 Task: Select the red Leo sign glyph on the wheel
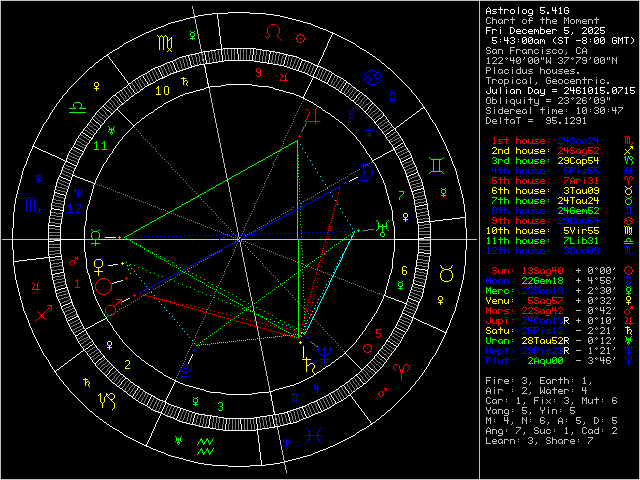click(273, 33)
